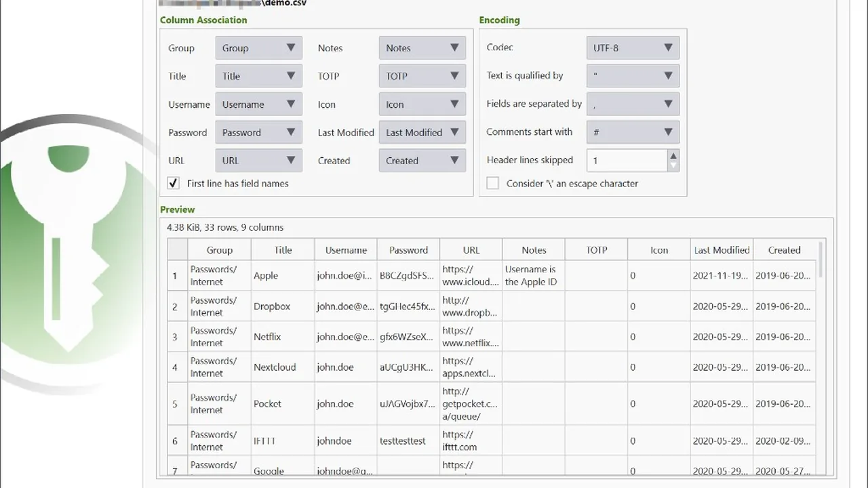
Task: Select the Username column header in preview
Action: pos(346,250)
